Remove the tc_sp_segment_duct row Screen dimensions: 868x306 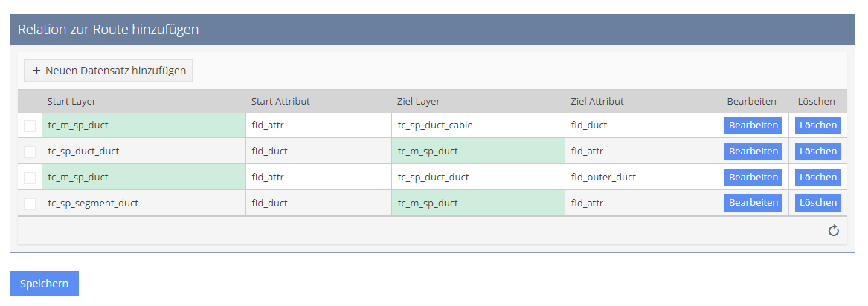817,203
